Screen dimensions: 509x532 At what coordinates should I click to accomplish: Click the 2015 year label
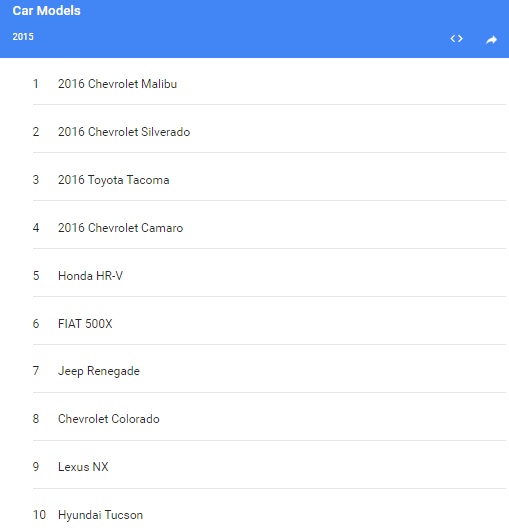[x=23, y=37]
